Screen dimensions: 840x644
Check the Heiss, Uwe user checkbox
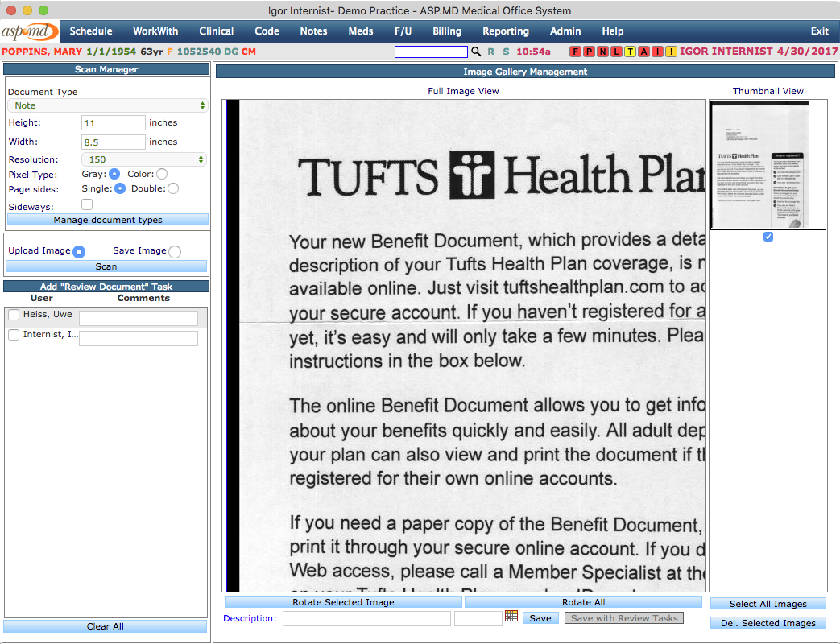click(x=14, y=315)
